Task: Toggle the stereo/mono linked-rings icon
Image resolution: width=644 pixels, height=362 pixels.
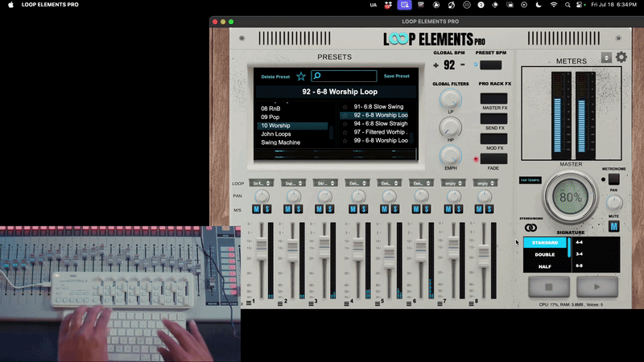Action: click(530, 228)
